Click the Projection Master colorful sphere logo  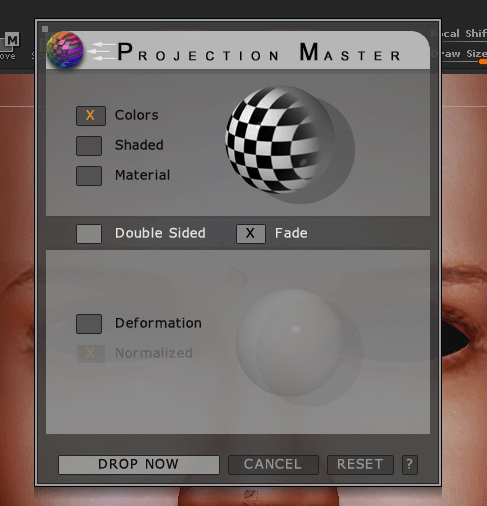click(x=65, y=50)
